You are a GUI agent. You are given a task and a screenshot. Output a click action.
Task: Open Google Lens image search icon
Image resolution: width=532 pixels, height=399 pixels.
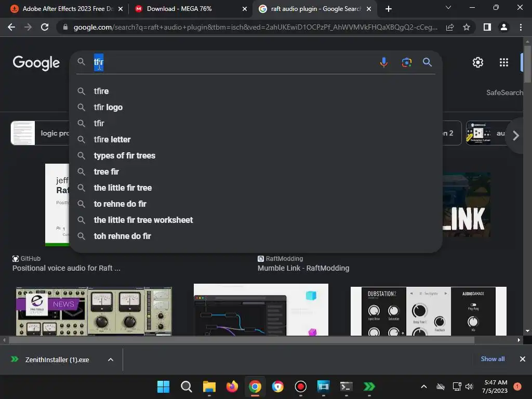pos(406,62)
